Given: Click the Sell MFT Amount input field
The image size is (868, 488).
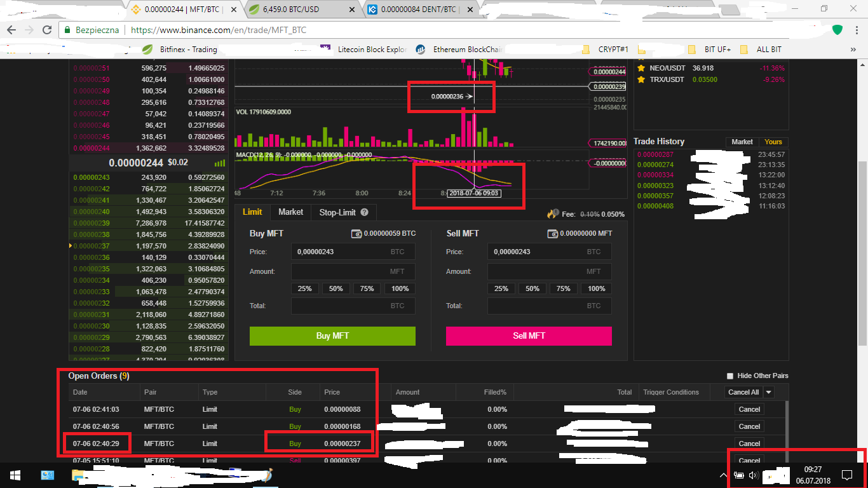Looking at the screenshot, I should coord(549,271).
